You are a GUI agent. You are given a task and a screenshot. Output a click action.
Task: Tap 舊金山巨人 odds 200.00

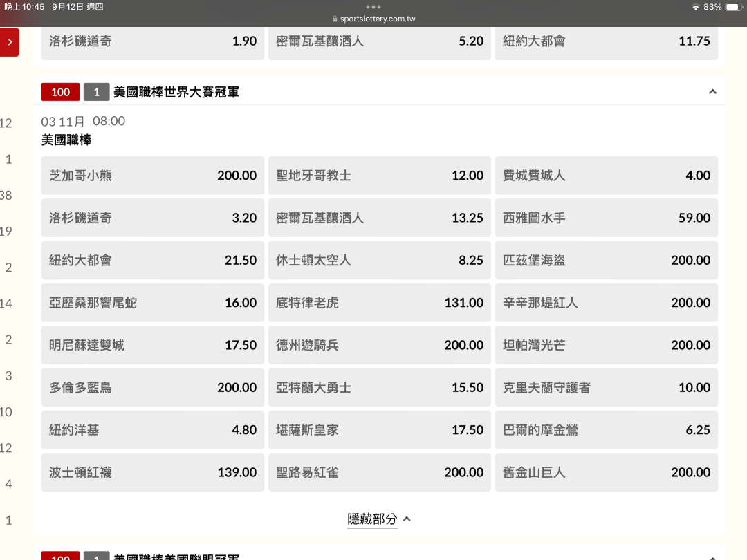point(606,472)
